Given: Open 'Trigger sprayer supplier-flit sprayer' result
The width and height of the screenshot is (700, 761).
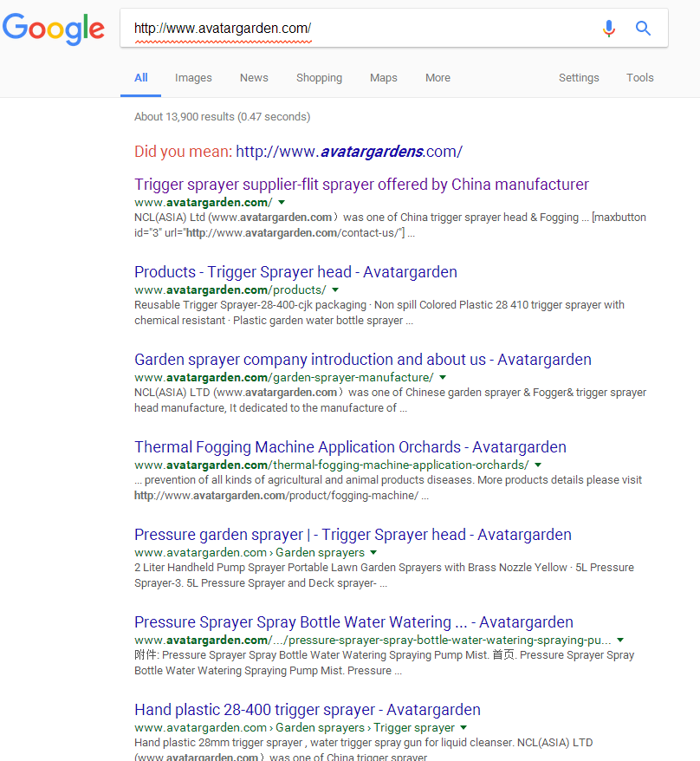Looking at the screenshot, I should click(361, 185).
